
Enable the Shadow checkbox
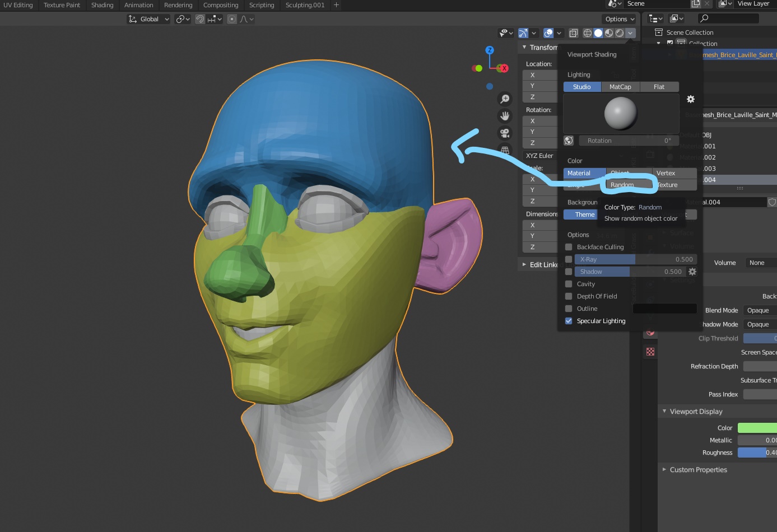point(569,272)
